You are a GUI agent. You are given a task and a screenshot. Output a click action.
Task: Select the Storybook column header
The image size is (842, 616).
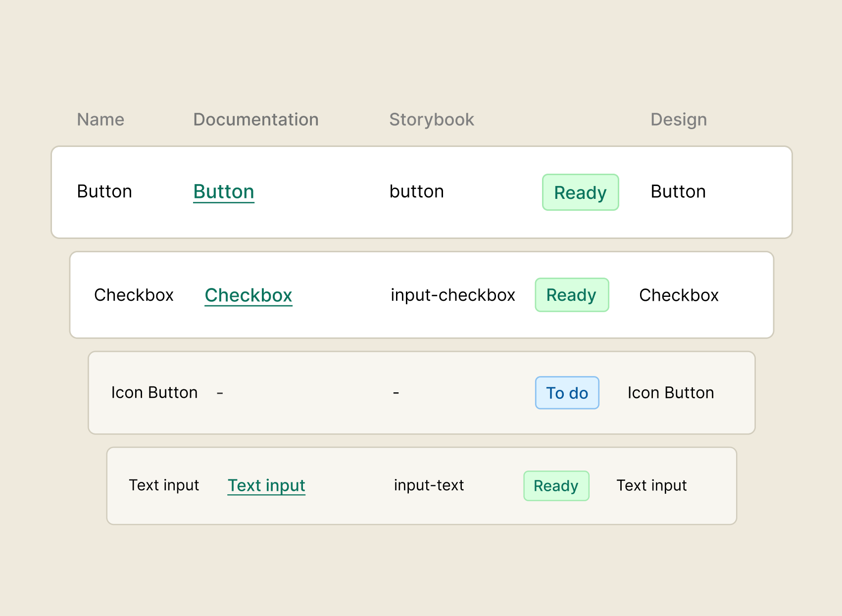(431, 119)
